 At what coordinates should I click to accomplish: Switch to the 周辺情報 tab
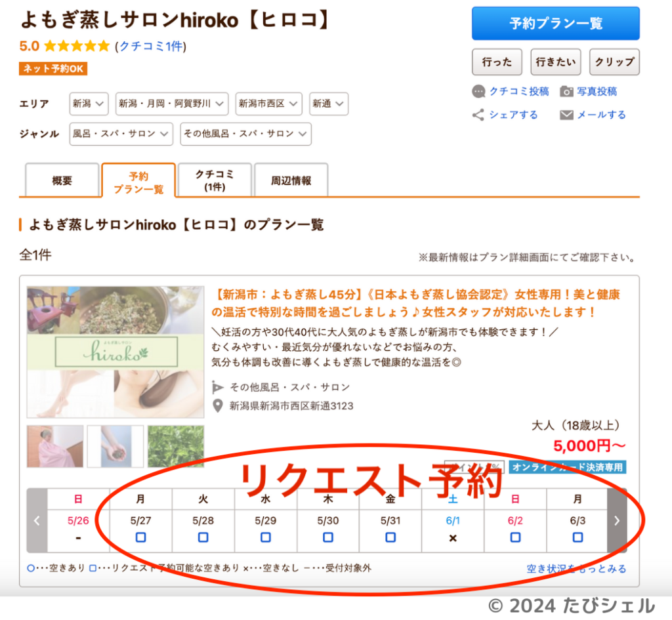[291, 180]
